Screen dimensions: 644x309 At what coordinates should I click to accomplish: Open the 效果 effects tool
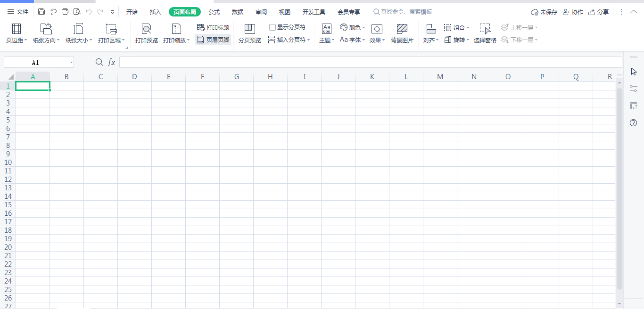(x=377, y=33)
